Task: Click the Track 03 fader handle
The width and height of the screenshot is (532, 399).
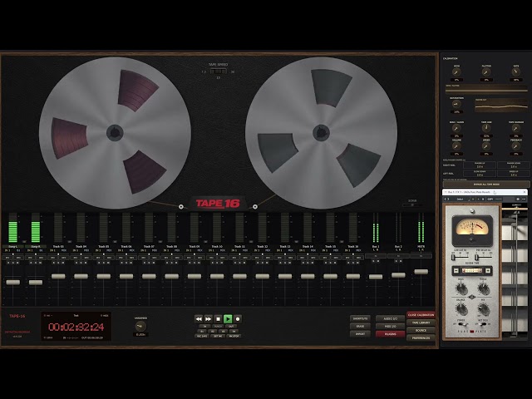Action: tap(58, 277)
